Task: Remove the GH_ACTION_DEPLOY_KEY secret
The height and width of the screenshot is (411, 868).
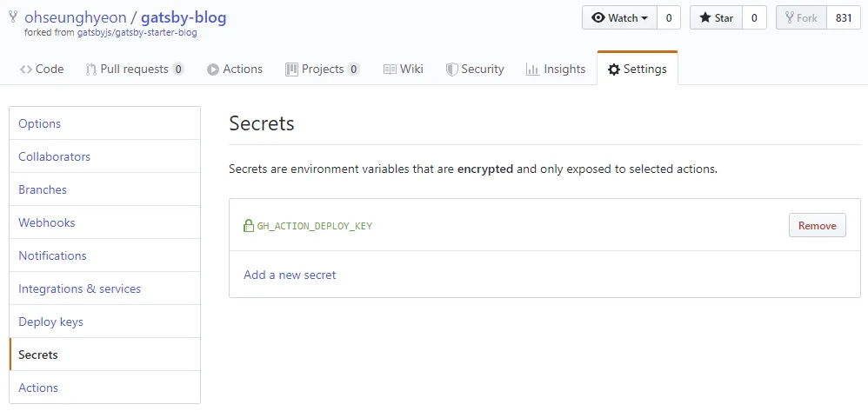Action: (x=817, y=225)
